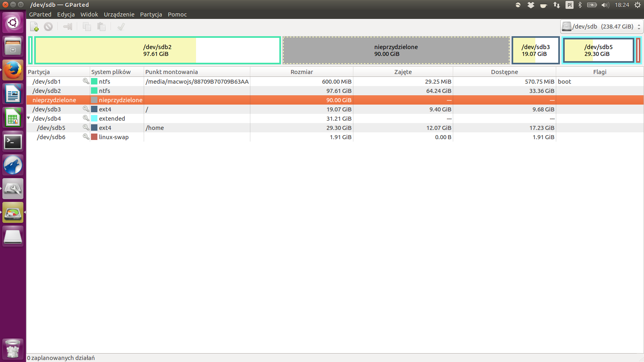This screenshot has width=644, height=362.
Task: Open the Pomoc menu
Action: 178,14
